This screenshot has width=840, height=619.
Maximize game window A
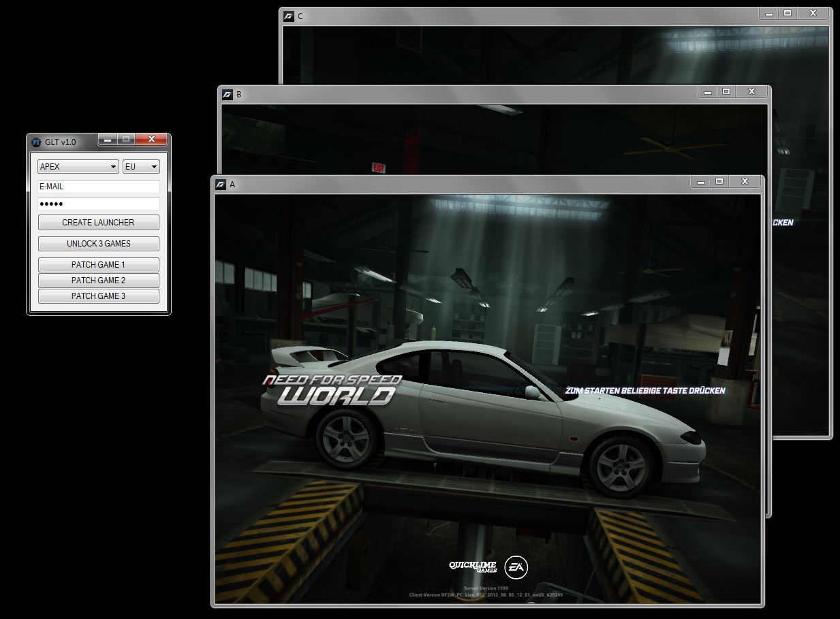click(719, 181)
